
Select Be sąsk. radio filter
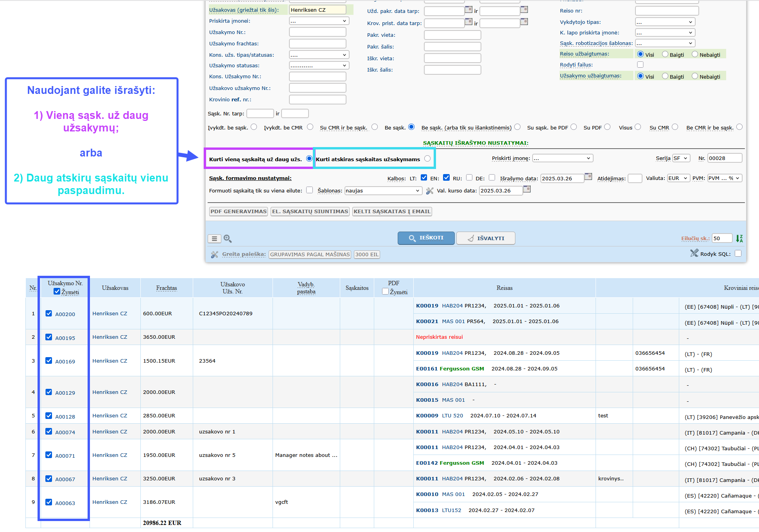click(411, 127)
